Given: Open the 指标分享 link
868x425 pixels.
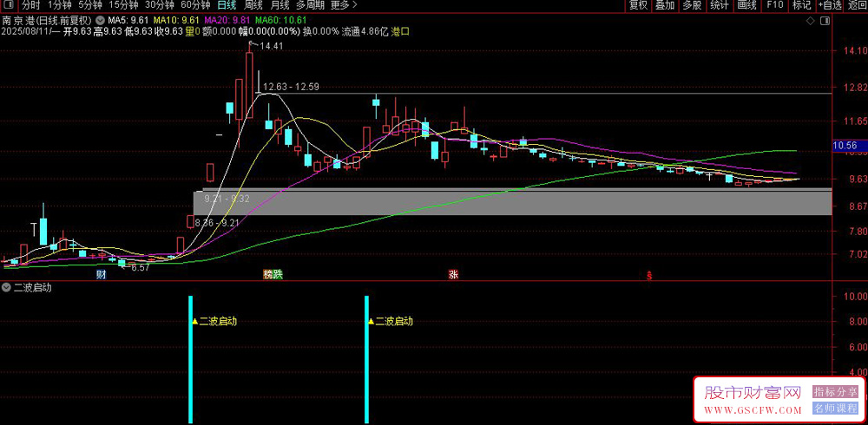Looking at the screenshot, I should 835,392.
